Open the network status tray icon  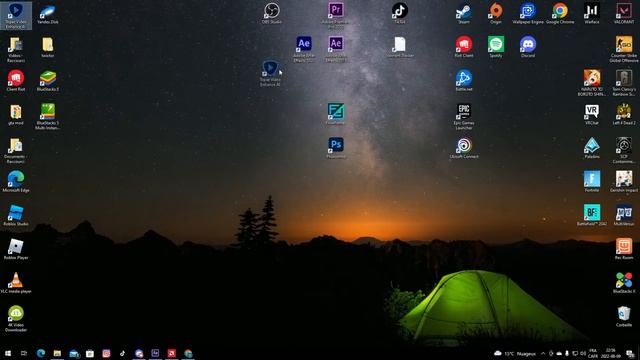(575, 353)
